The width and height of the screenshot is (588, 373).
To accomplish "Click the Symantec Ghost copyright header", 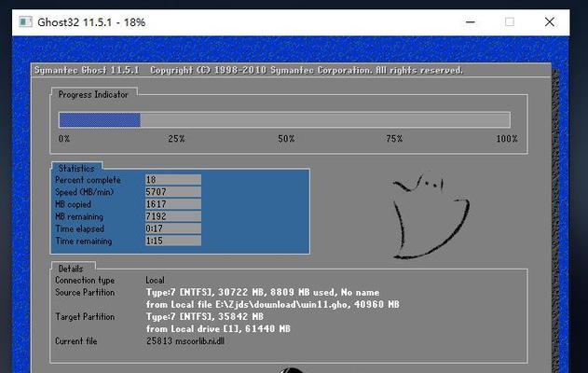I will 249,71.
